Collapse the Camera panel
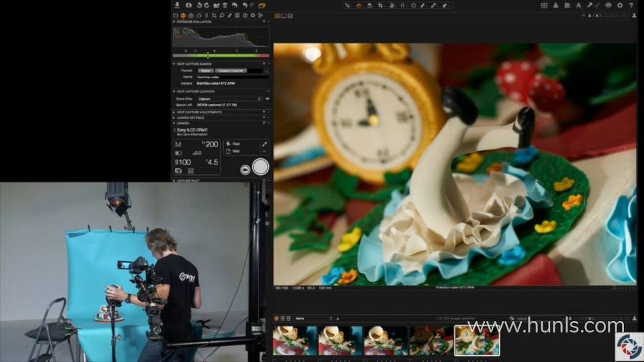The height and width of the screenshot is (362, 644). [174, 123]
